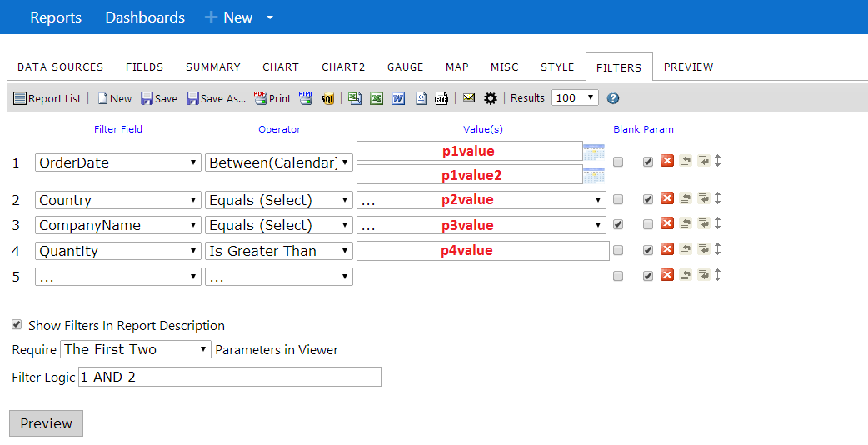Export report to Word document

398,98
